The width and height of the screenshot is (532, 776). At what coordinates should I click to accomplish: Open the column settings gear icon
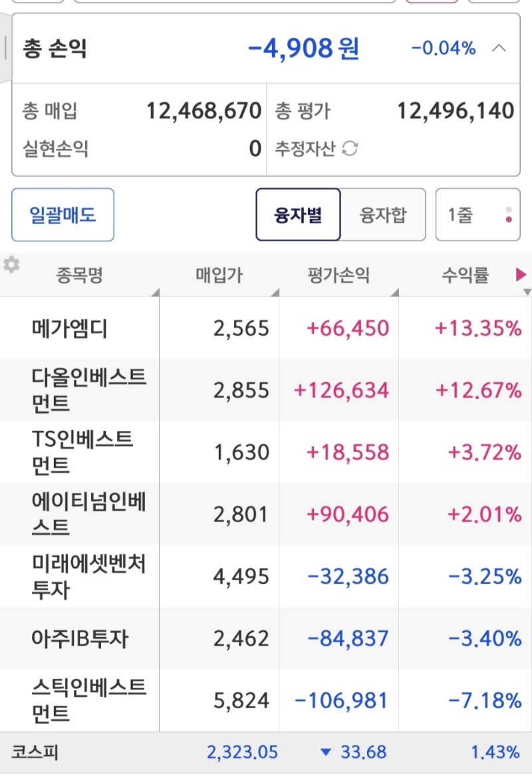point(12,265)
